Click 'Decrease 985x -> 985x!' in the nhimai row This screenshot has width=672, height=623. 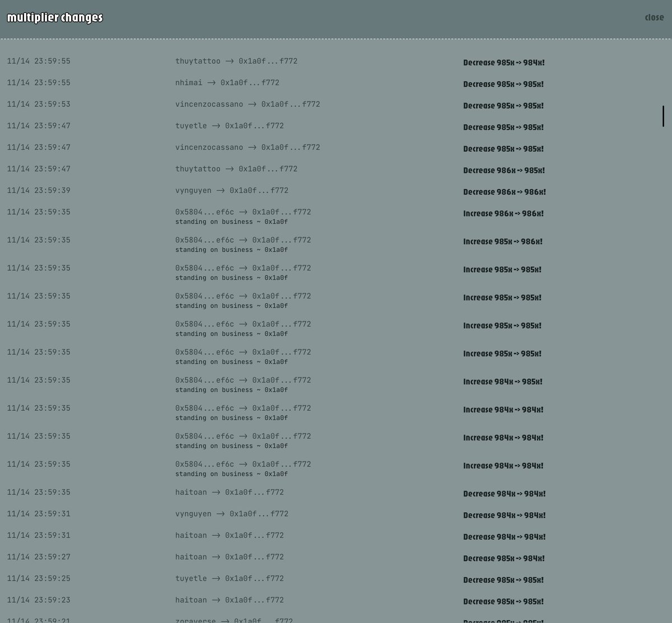pos(503,85)
